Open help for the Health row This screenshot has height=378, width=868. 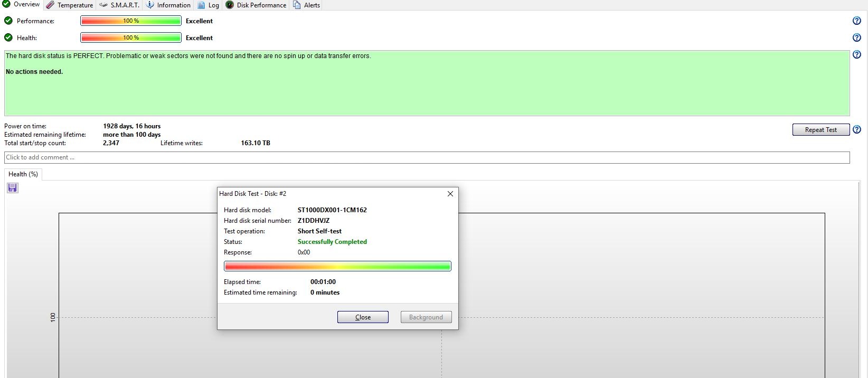[x=857, y=38]
